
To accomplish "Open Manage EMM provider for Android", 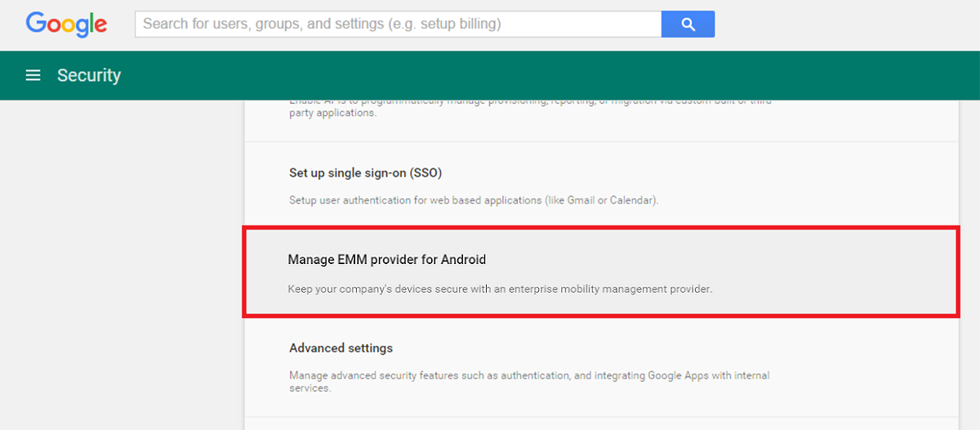I will click(386, 260).
